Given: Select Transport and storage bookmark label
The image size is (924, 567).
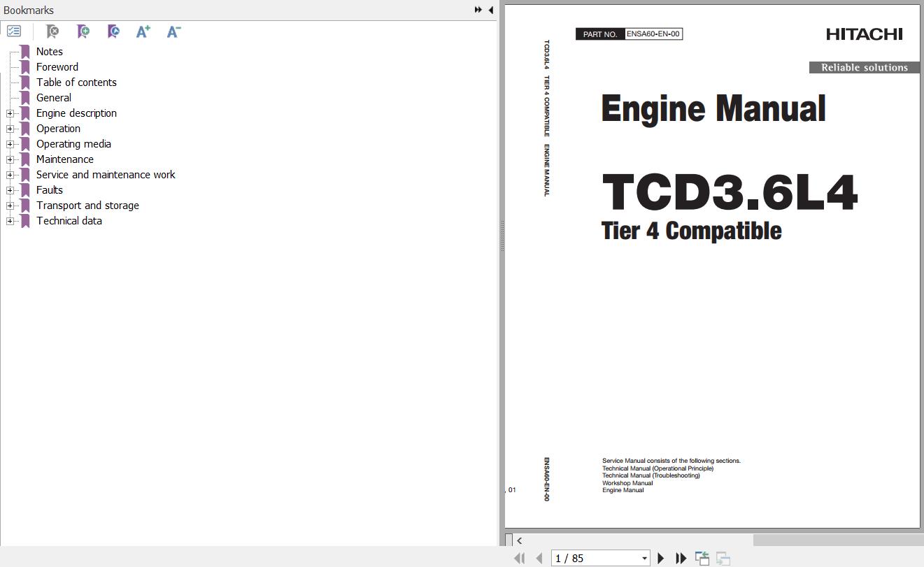Looking at the screenshot, I should click(x=87, y=206).
